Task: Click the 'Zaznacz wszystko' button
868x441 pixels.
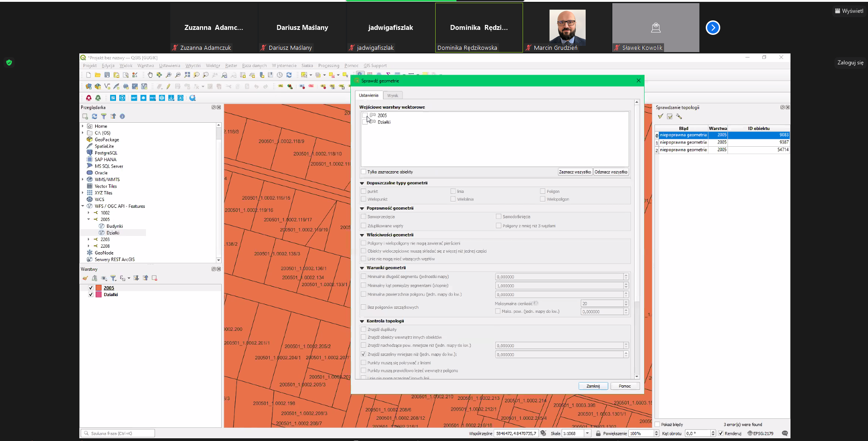Action: pyautogui.click(x=575, y=172)
